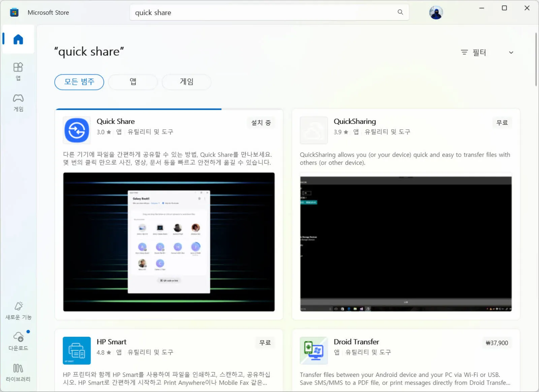Open the QuickSharing app title
Viewport: 539px width, 392px height.
pyautogui.click(x=355, y=122)
